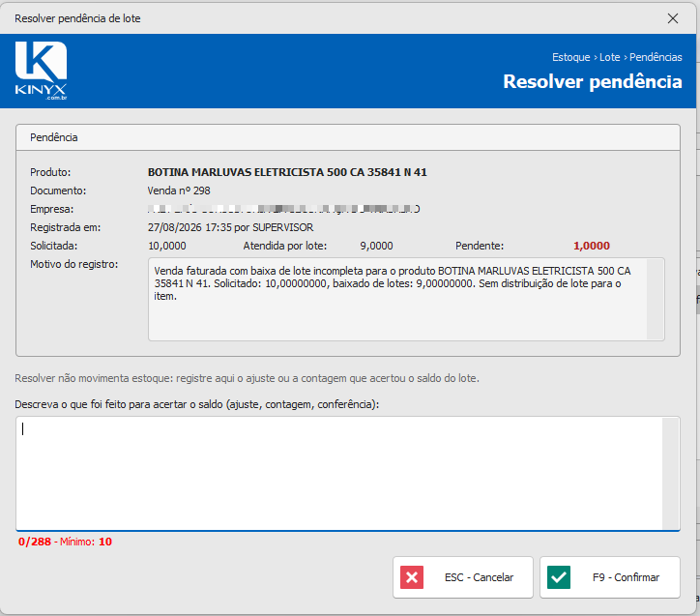Click the Descreva o que foi feito label
This screenshot has height=616, width=700.
pos(197,404)
